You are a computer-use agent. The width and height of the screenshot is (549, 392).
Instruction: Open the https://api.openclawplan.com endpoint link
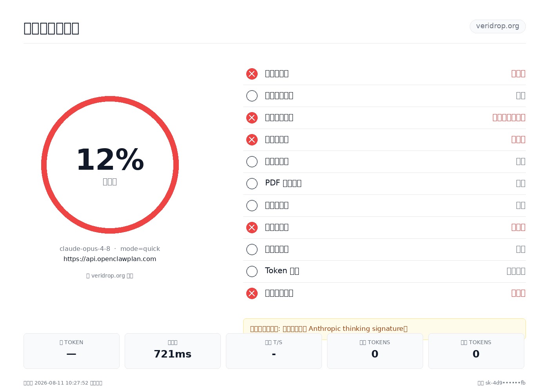(x=110, y=259)
